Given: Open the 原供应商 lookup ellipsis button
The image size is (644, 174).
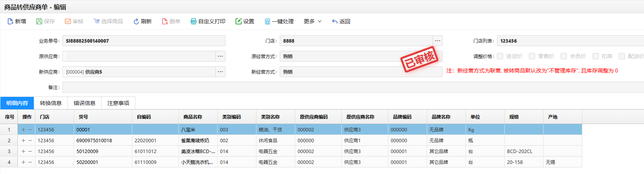Looking at the screenshot, I should coord(220,56).
